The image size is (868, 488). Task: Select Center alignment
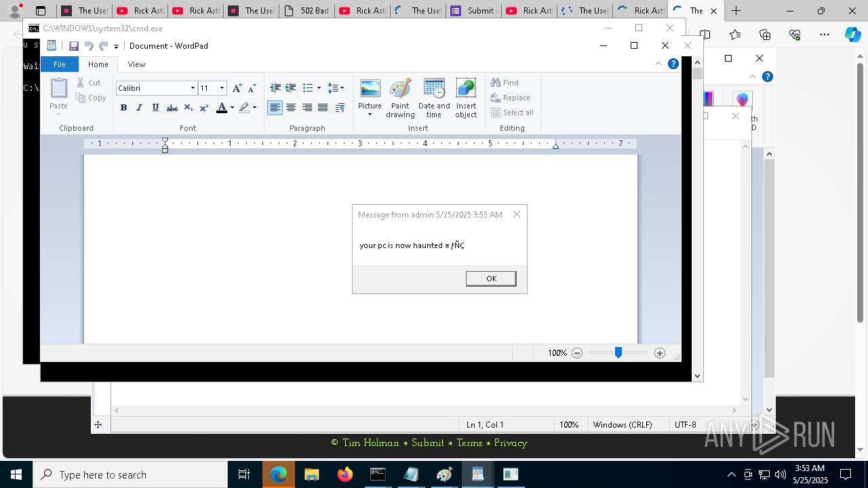291,108
